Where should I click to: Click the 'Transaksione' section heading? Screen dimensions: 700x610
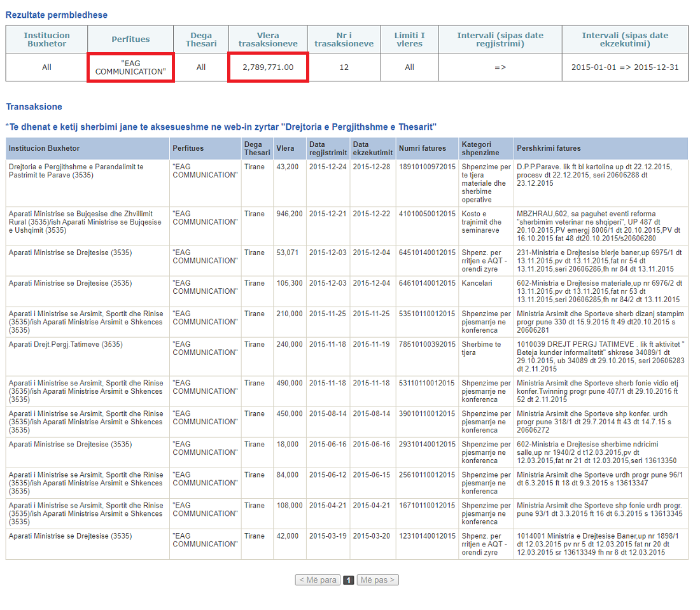34,107
